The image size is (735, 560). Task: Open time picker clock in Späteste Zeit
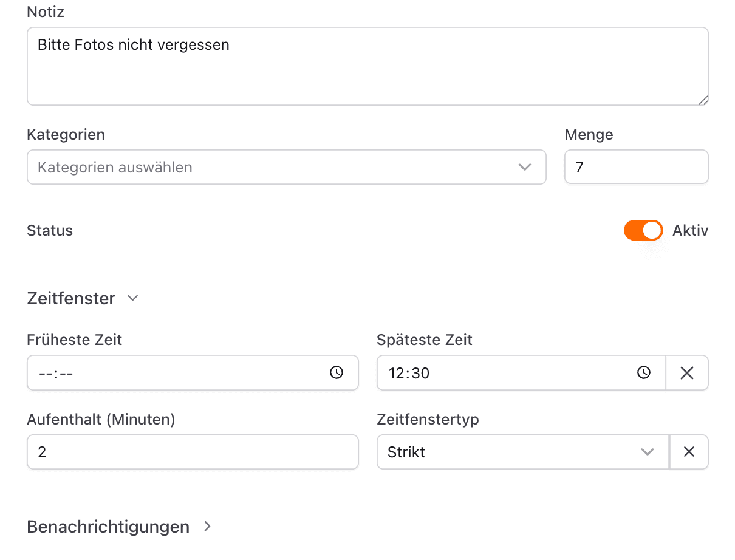point(644,372)
